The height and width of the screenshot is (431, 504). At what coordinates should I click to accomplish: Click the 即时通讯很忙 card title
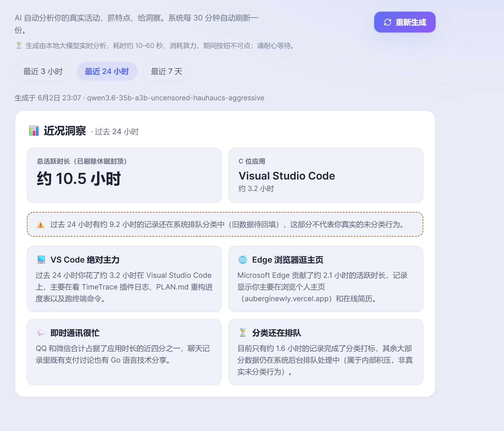[x=75, y=333]
